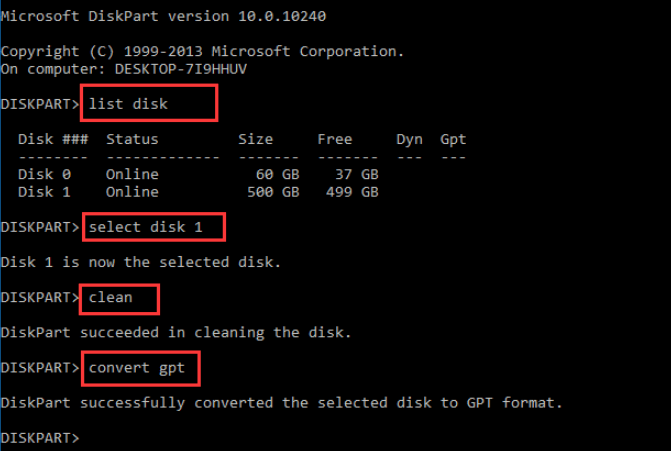Click the Microsoft DiskPart version line
The height and width of the screenshot is (451, 671).
[x=163, y=16]
